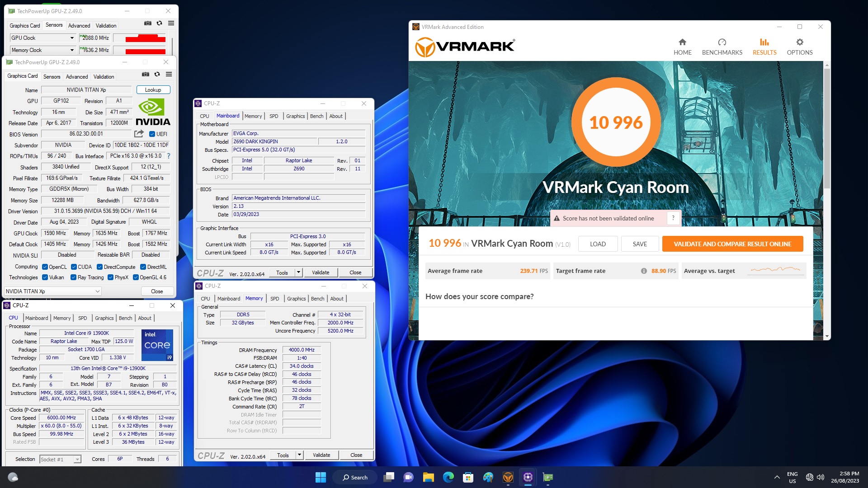Image resolution: width=868 pixels, height=488 pixels.
Task: Open the Windows Start menu
Action: point(321,477)
